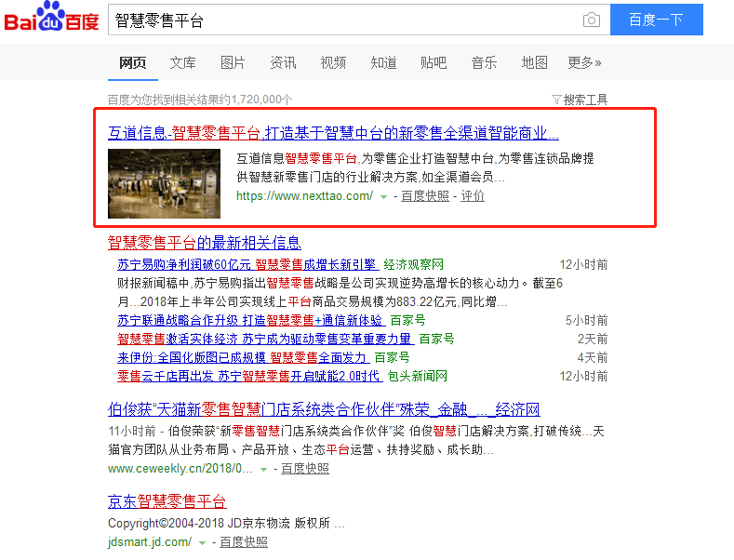The width and height of the screenshot is (734, 560).
Task: Open the 京东智慧零售平台 result title
Action: coord(167,501)
